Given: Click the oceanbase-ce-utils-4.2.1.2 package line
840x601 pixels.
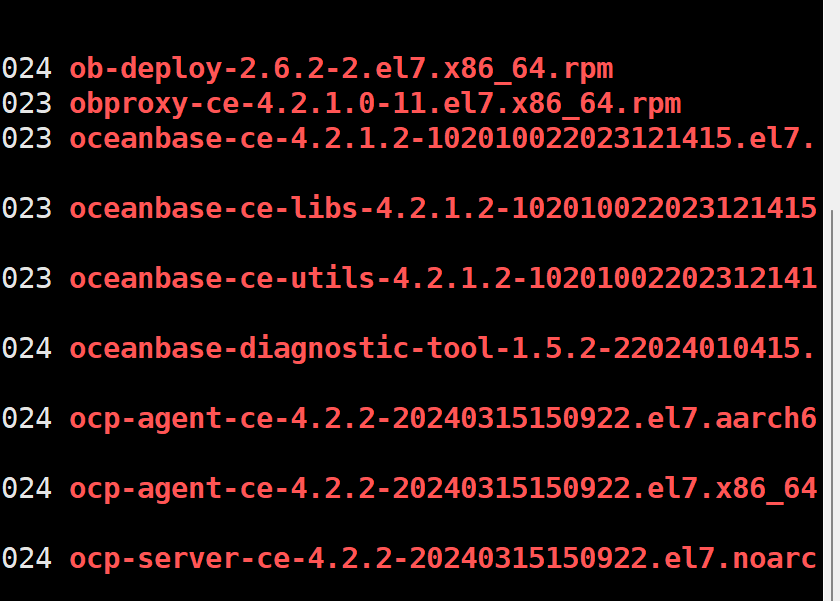Looking at the screenshot, I should click(442, 279).
